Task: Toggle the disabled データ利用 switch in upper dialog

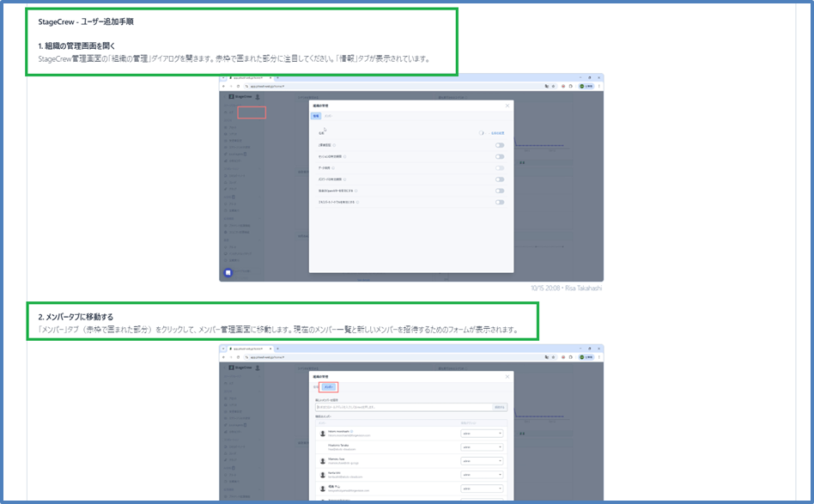Action: coord(500,168)
